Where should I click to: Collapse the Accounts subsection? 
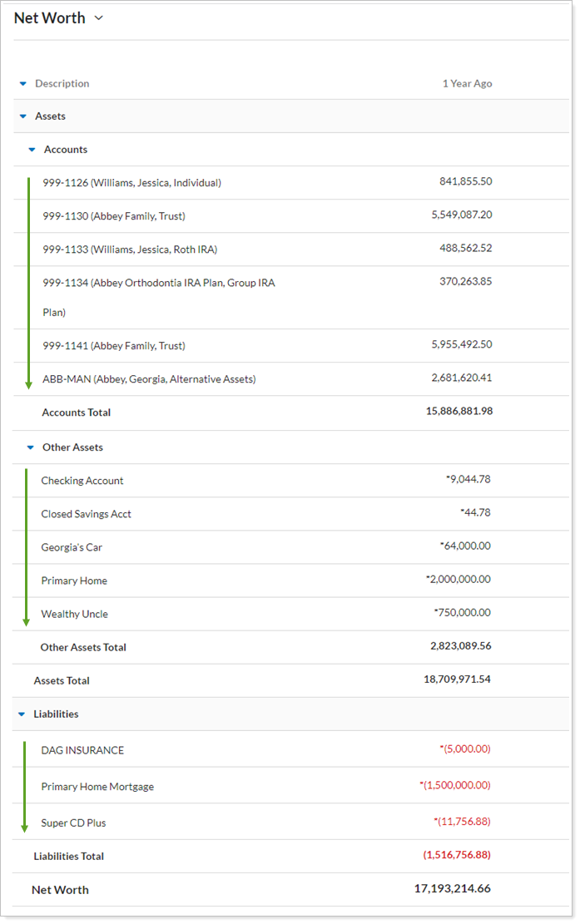[x=32, y=150]
